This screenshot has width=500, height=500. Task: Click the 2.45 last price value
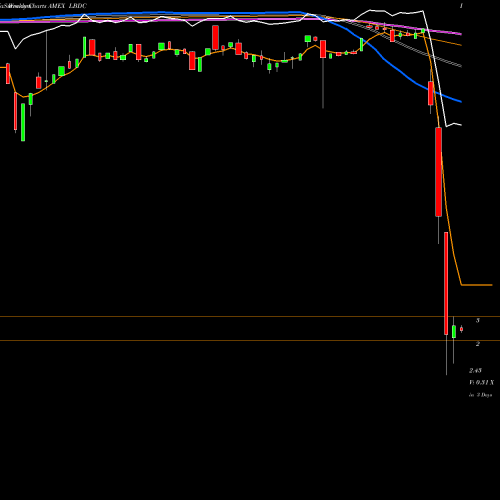pyautogui.click(x=475, y=370)
